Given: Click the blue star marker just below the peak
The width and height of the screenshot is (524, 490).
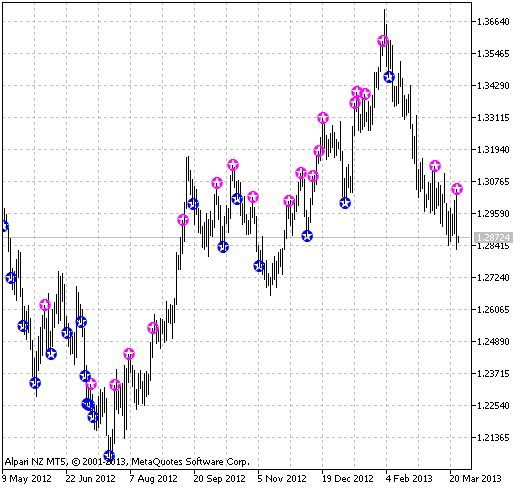Looking at the screenshot, I should [389, 77].
